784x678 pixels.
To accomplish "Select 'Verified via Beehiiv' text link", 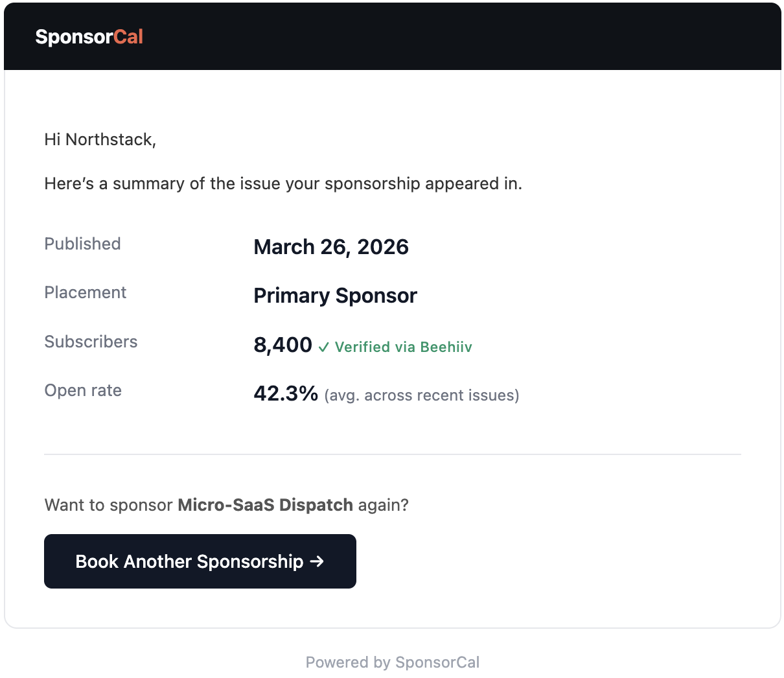I will (x=403, y=347).
